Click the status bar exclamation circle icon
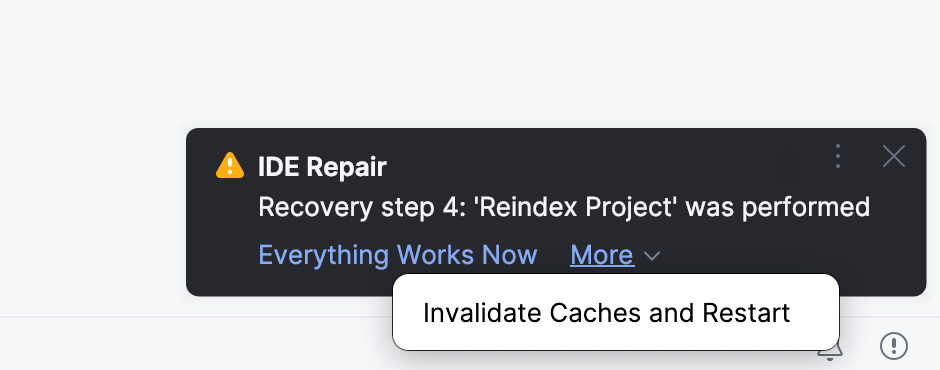The width and height of the screenshot is (940, 370). (893, 346)
